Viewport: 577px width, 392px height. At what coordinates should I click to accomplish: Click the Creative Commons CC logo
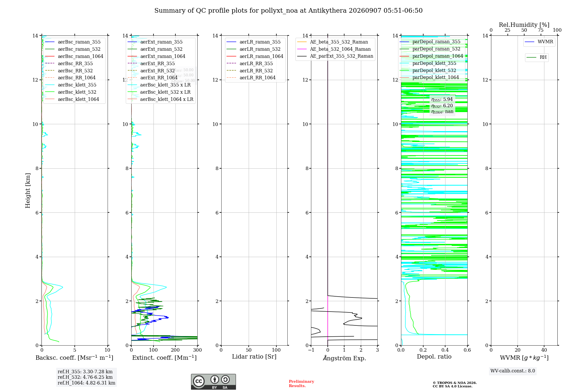pos(199,381)
